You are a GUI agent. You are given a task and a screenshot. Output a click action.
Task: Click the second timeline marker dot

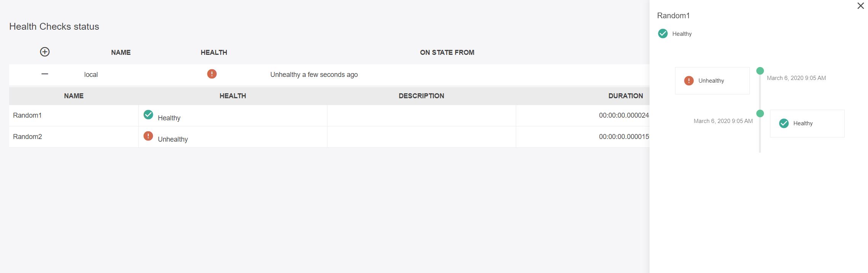(760, 113)
